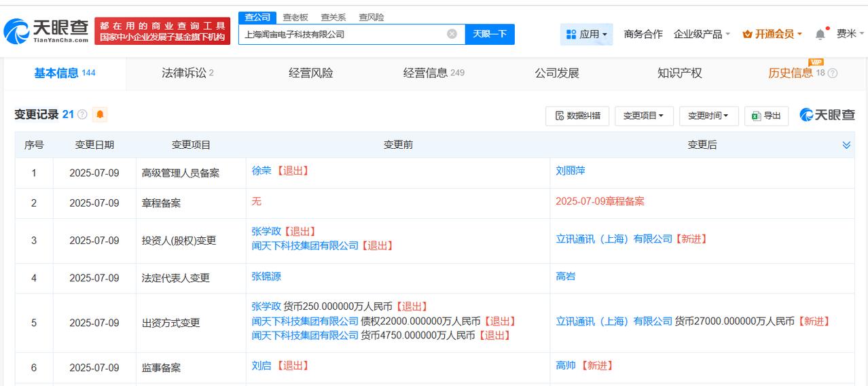Open the 应用 dropdown
The height and width of the screenshot is (386, 868).
[x=586, y=34]
